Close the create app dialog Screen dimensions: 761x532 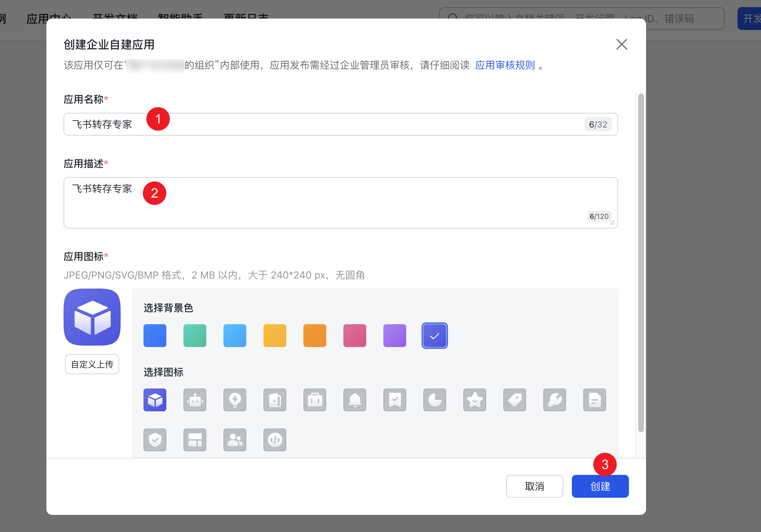click(622, 44)
